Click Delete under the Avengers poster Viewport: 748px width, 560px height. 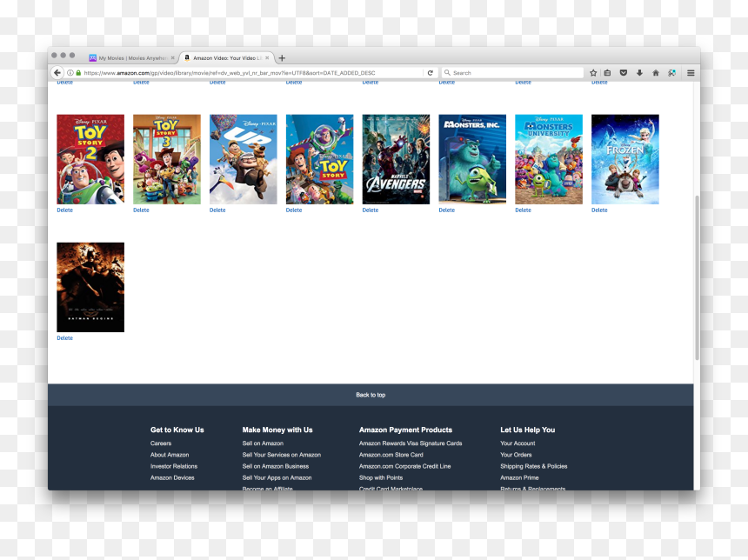coord(371,210)
